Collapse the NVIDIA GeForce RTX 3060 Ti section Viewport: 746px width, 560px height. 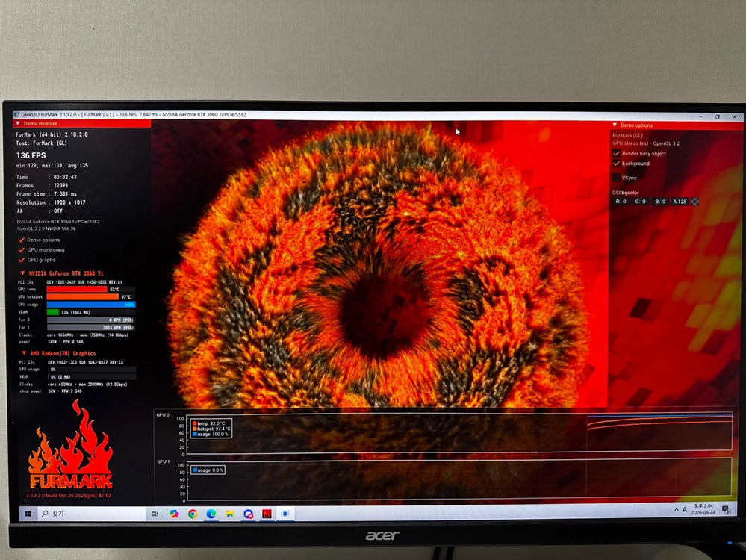[x=22, y=273]
